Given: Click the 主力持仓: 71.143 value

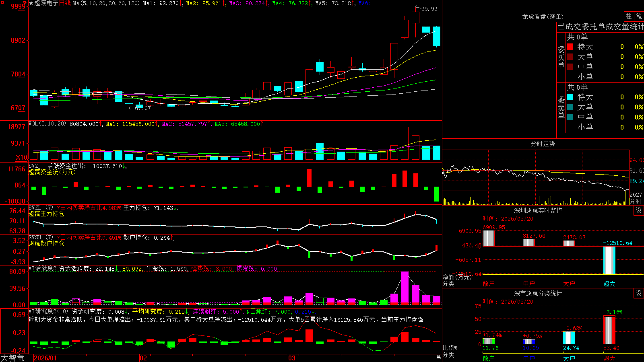Looking at the screenshot, I should 149,208.
